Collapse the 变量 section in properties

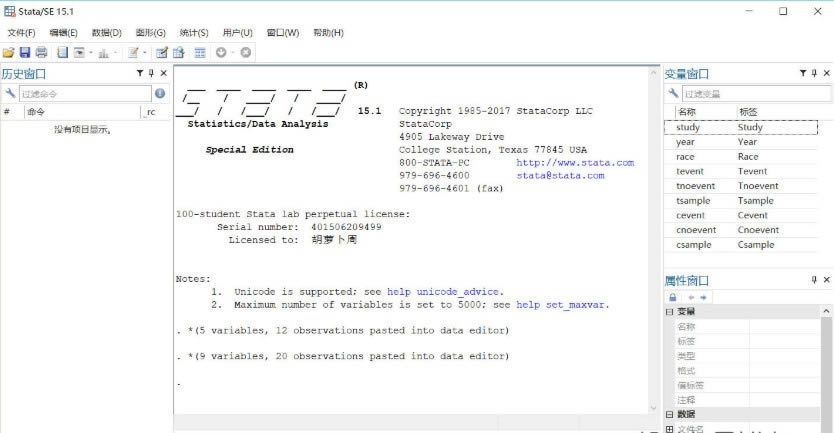pos(670,312)
